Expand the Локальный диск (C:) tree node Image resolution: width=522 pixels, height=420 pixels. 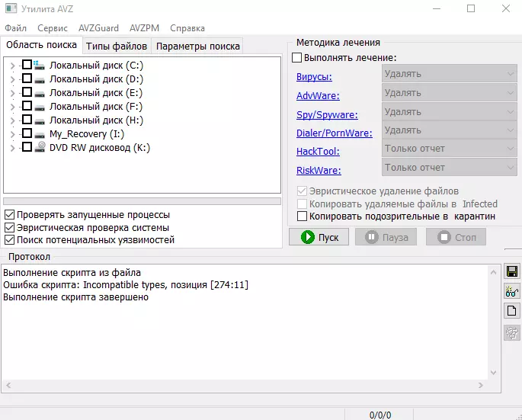tap(13, 66)
